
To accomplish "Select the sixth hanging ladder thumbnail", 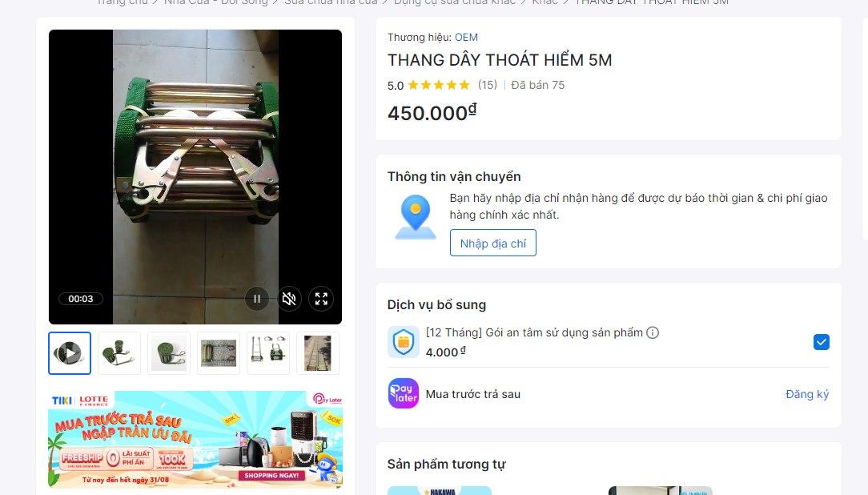I will tap(318, 353).
